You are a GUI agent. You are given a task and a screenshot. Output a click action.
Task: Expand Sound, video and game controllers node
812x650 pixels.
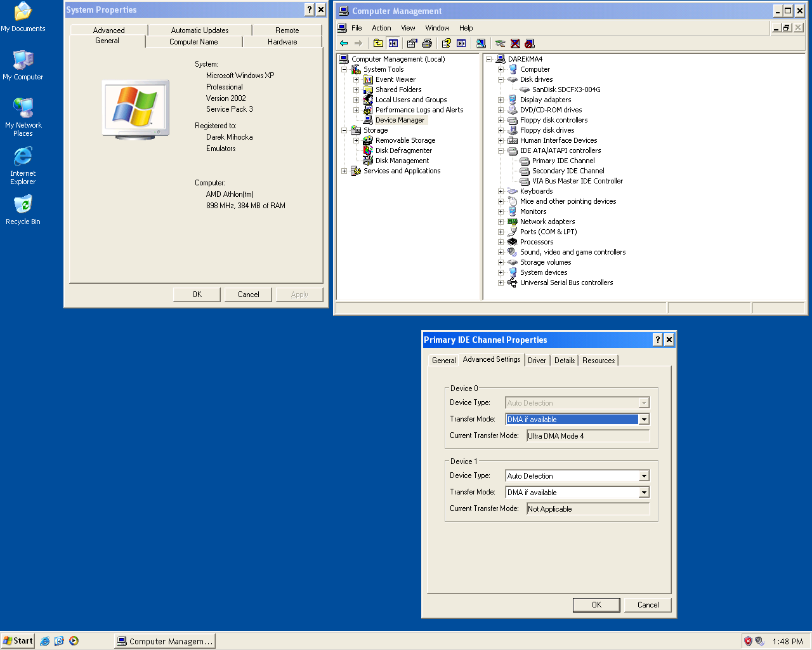501,252
